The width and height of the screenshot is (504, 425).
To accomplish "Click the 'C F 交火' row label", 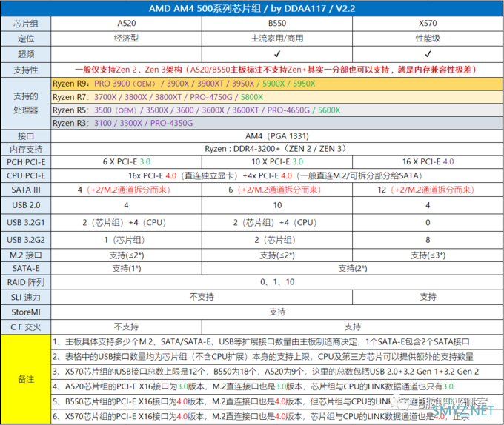I will (26, 327).
